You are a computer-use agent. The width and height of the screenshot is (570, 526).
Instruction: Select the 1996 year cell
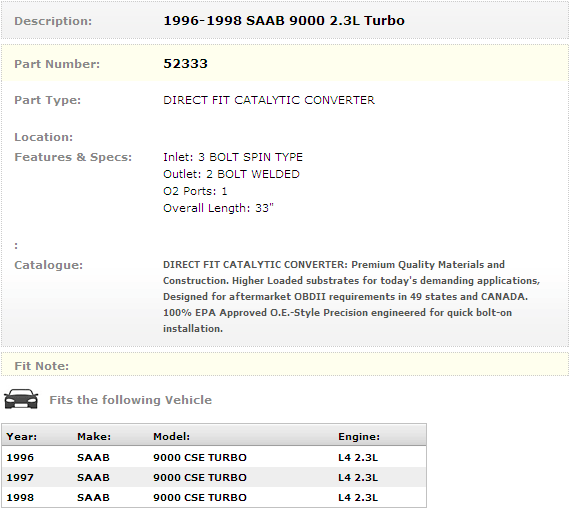(20, 457)
